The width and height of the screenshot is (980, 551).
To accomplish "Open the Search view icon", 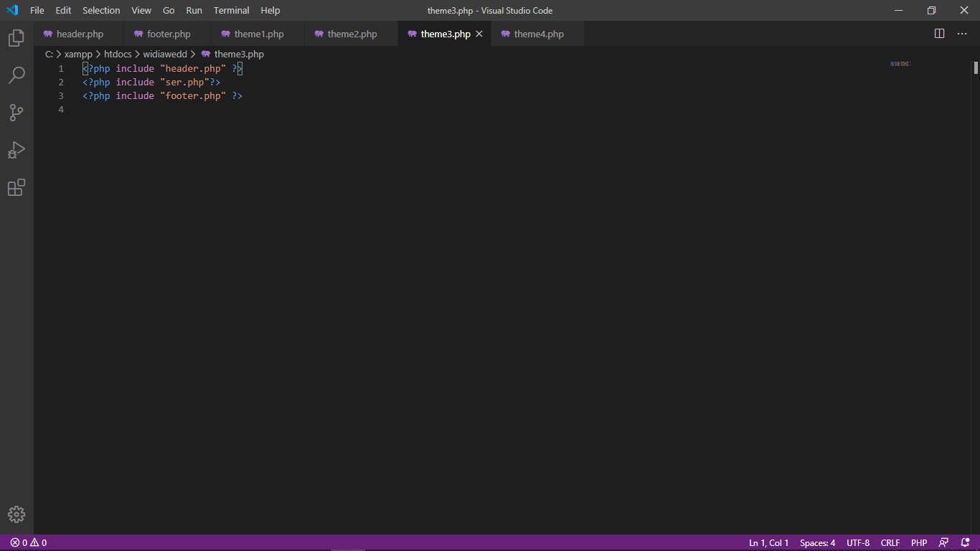I will click(16, 75).
